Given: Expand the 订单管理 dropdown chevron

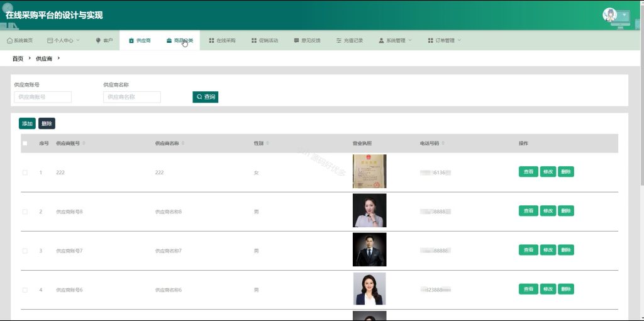Looking at the screenshot, I should tap(459, 40).
